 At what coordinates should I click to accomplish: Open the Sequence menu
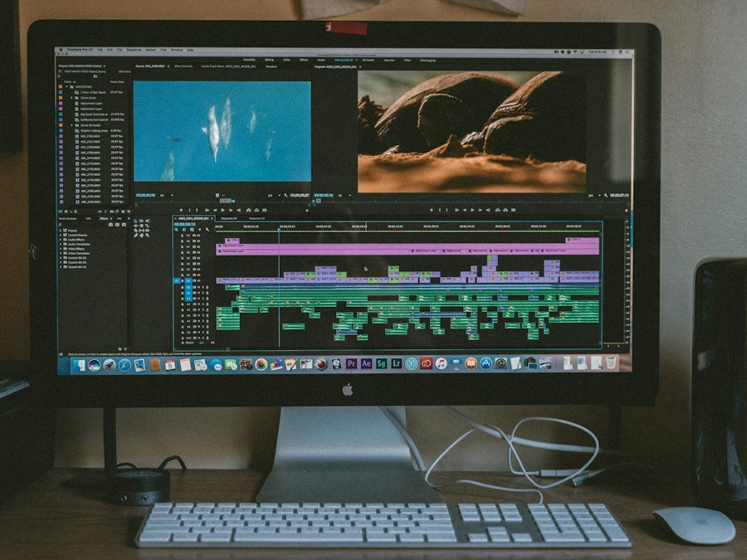(134, 50)
